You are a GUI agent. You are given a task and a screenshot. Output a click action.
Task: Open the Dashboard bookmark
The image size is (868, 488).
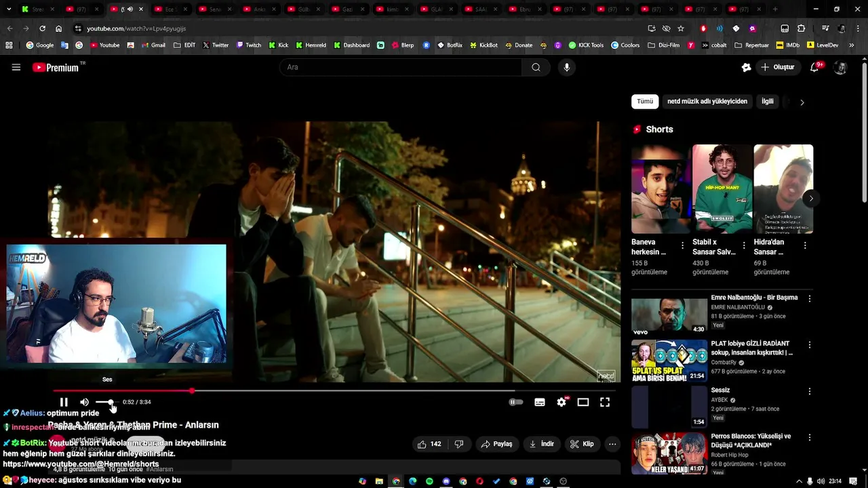pyautogui.click(x=351, y=45)
